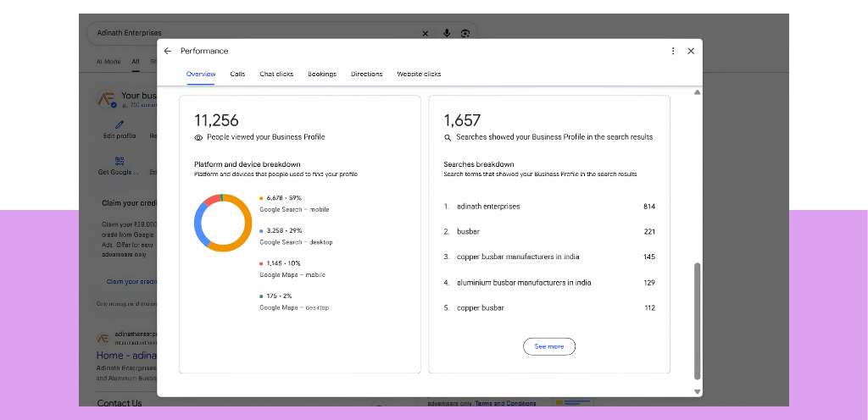Click the Edit profile pencil icon
Viewport: 868px width, 420px height.
click(119, 124)
